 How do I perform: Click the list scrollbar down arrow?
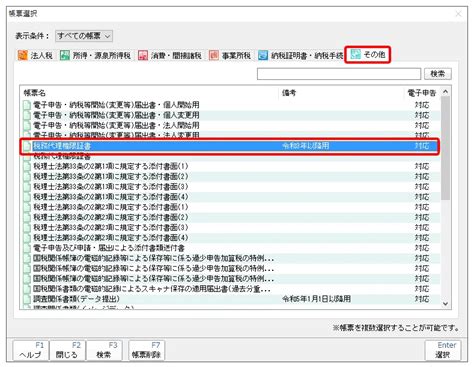click(446, 304)
